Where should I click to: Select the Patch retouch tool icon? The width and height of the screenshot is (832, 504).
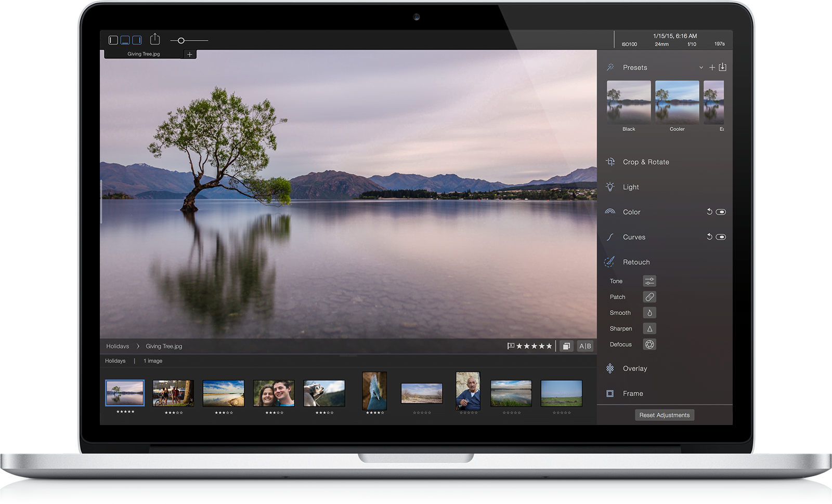point(649,297)
